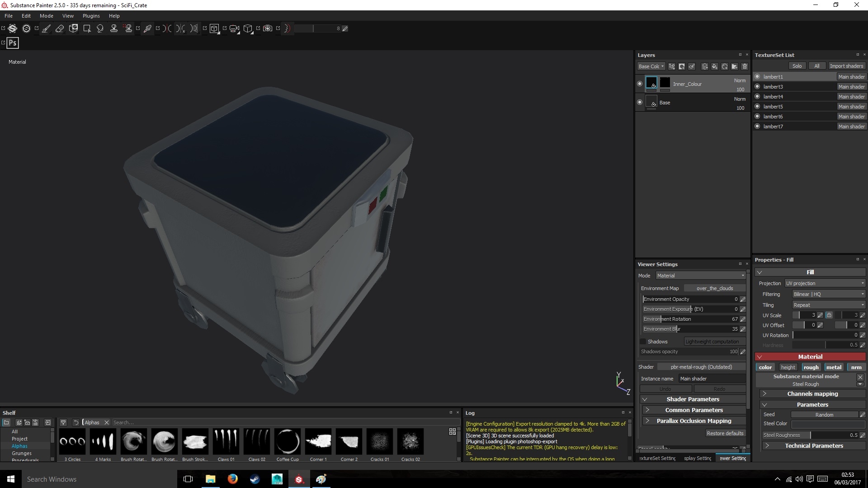
Task: Open File Explorer from the taskbar
Action: coord(210,479)
